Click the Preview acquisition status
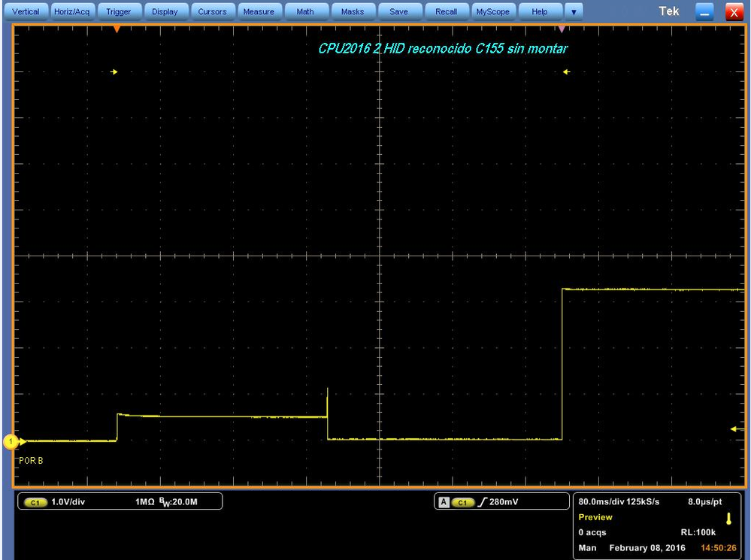This screenshot has height=560, width=751. click(x=595, y=517)
